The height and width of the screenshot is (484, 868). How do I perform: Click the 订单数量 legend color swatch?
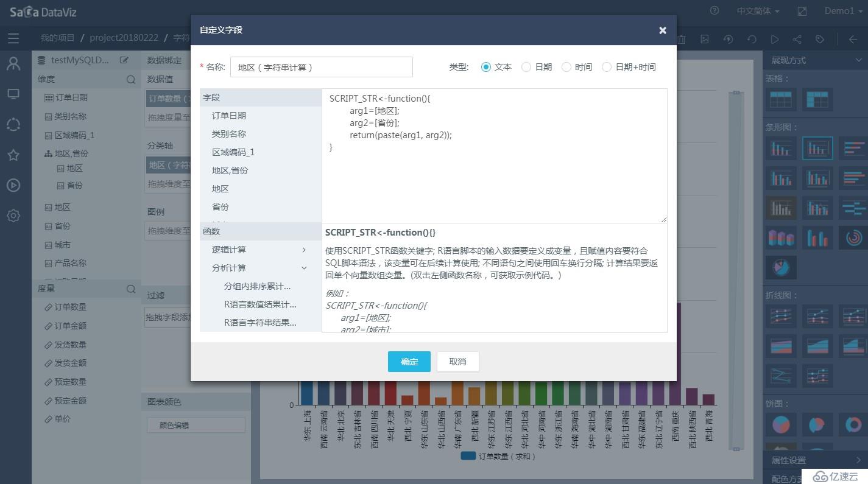click(468, 456)
